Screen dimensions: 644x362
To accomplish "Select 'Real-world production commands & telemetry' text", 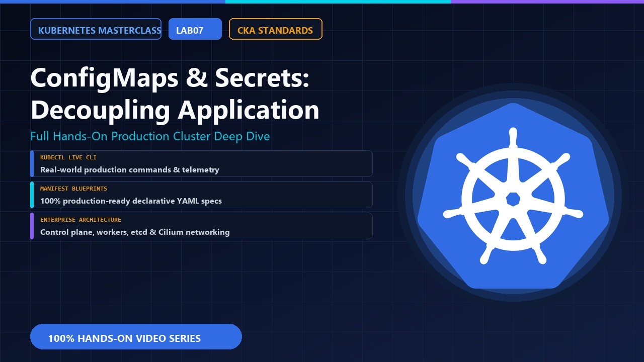I will (130, 170).
